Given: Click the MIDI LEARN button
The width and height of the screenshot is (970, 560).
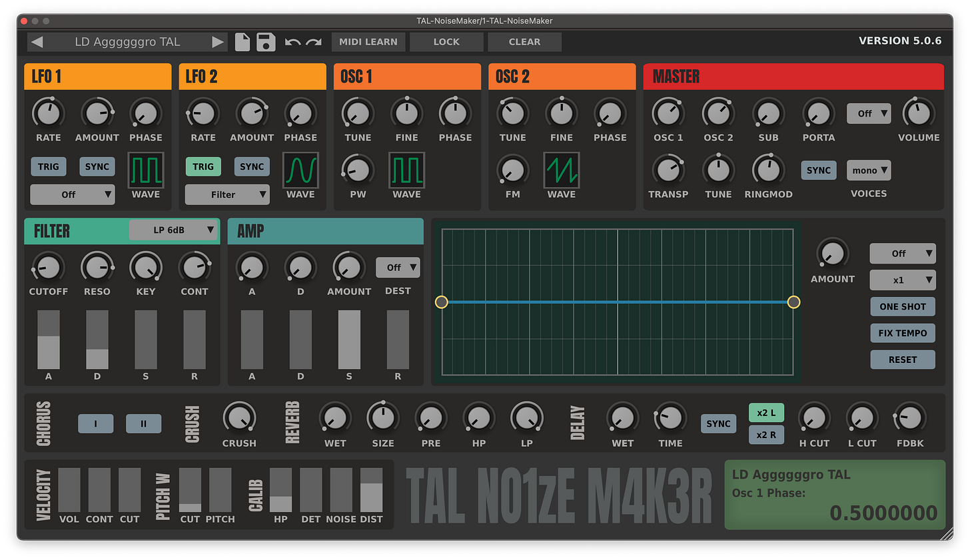Looking at the screenshot, I should coord(368,42).
